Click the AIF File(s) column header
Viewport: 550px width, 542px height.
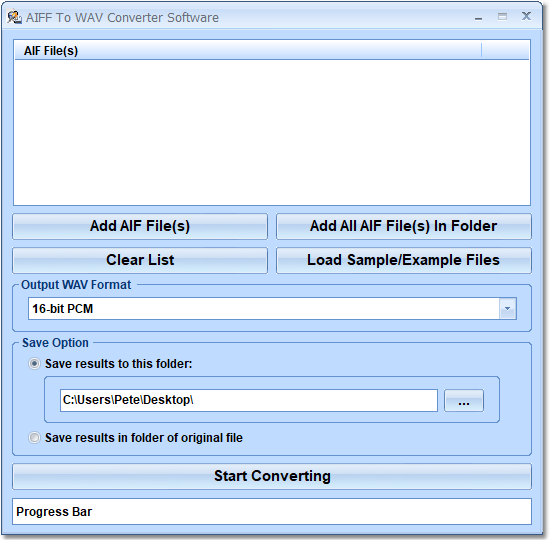click(x=248, y=51)
